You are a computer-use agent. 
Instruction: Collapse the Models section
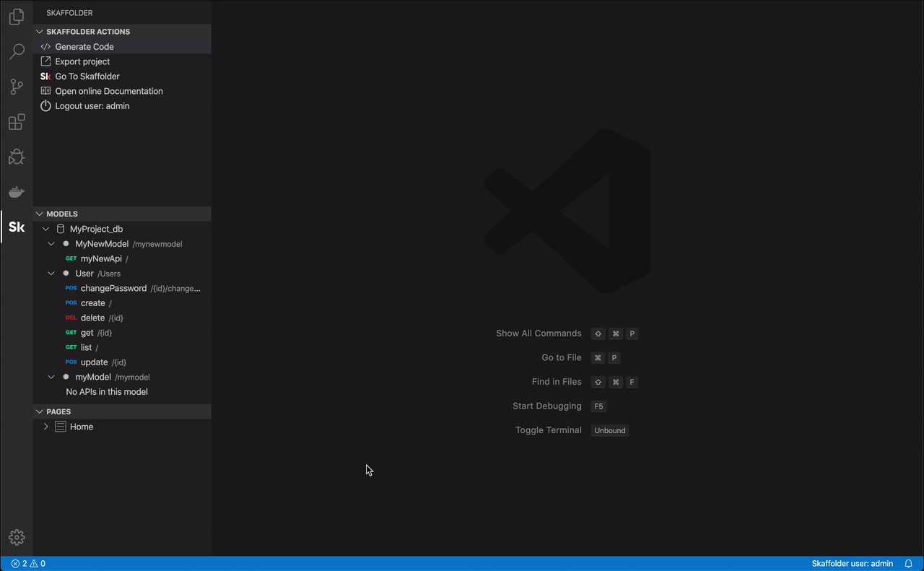[x=40, y=214]
